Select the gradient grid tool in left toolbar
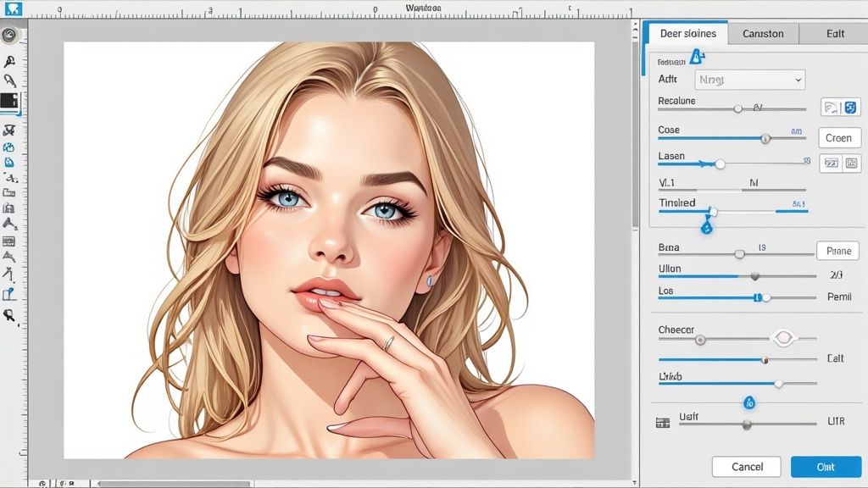 [8, 241]
